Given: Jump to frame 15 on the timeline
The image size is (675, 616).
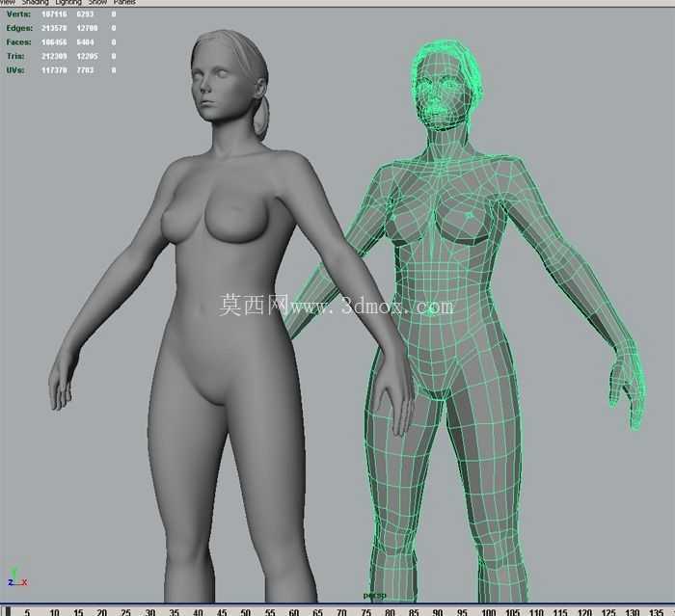Looking at the screenshot, I should (78, 612).
